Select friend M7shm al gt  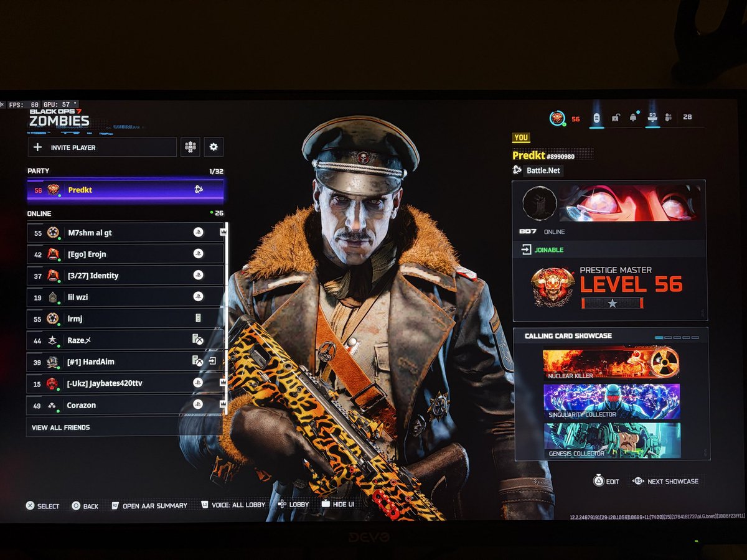(125, 232)
